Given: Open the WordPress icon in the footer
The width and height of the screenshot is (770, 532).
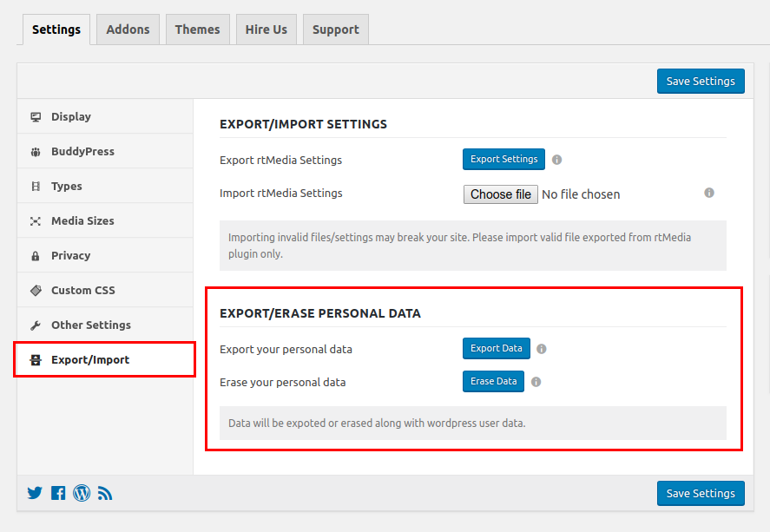Looking at the screenshot, I should tap(81, 493).
